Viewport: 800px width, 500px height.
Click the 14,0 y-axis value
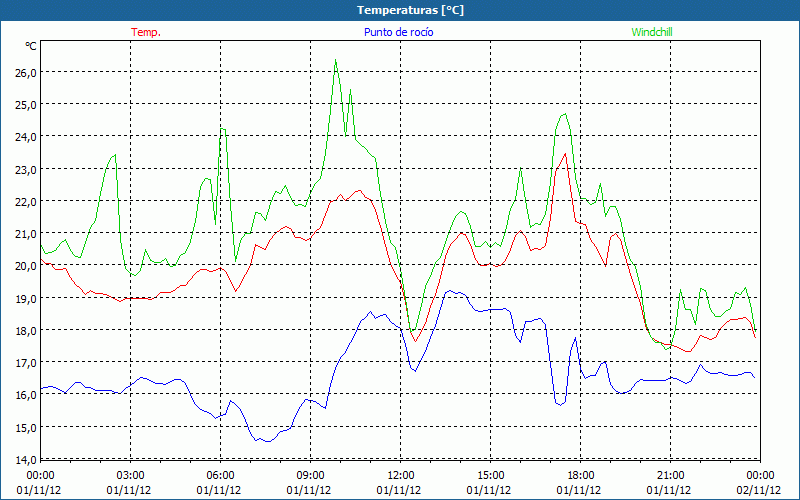27,460
